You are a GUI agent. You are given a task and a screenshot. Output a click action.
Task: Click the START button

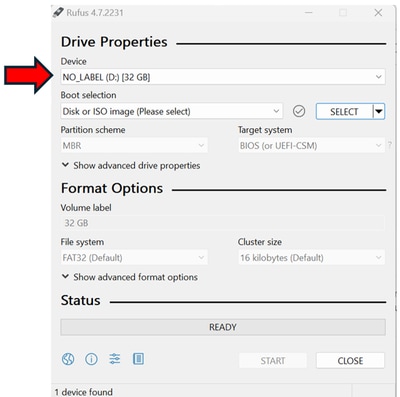coord(273,361)
